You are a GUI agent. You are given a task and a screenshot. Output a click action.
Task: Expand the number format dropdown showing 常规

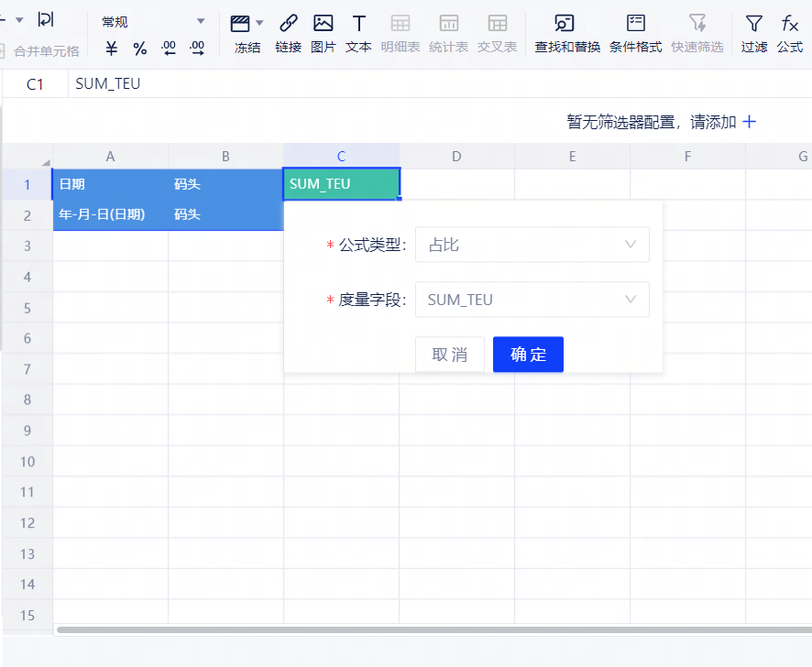pyautogui.click(x=201, y=21)
